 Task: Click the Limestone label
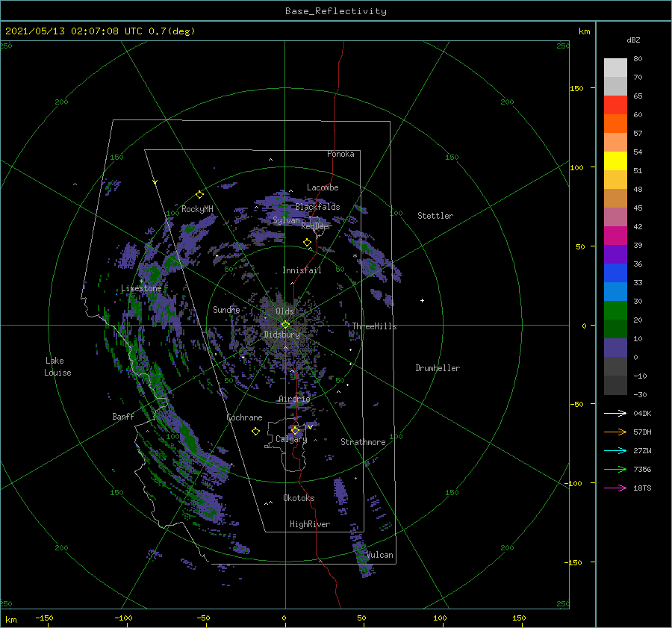point(141,288)
